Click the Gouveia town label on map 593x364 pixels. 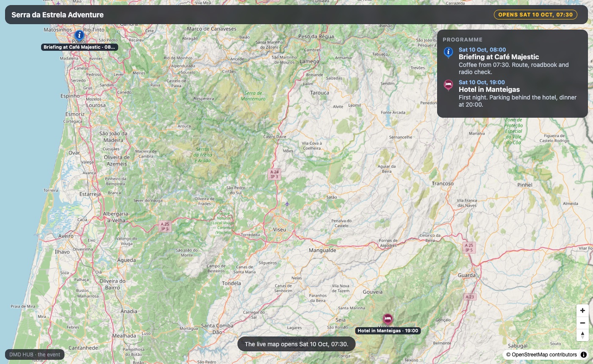pyautogui.click(x=373, y=292)
